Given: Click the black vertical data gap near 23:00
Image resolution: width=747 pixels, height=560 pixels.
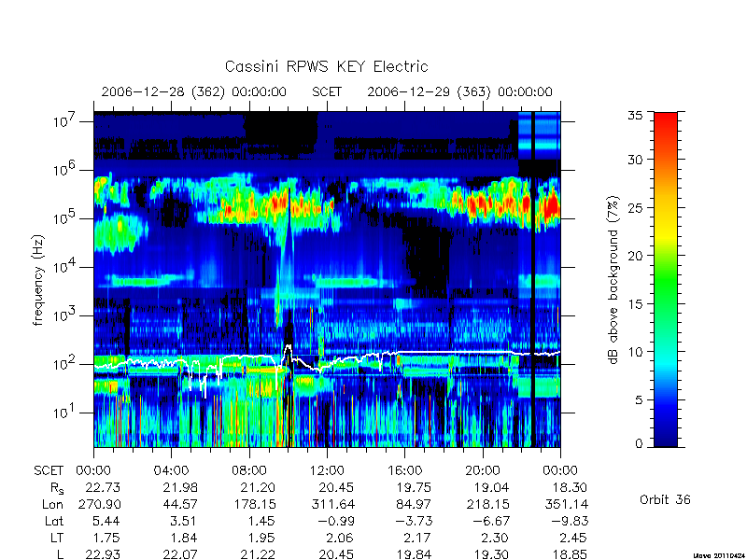Looking at the screenshot, I should pos(533,279).
